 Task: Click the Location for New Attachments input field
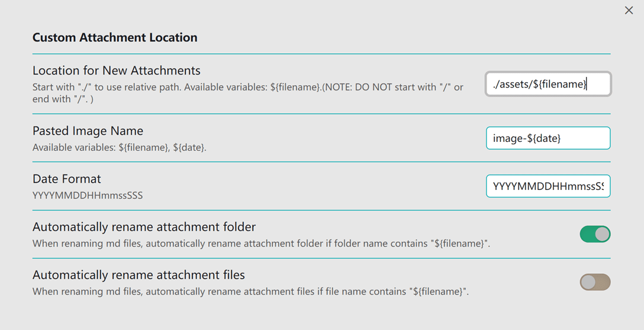point(548,84)
